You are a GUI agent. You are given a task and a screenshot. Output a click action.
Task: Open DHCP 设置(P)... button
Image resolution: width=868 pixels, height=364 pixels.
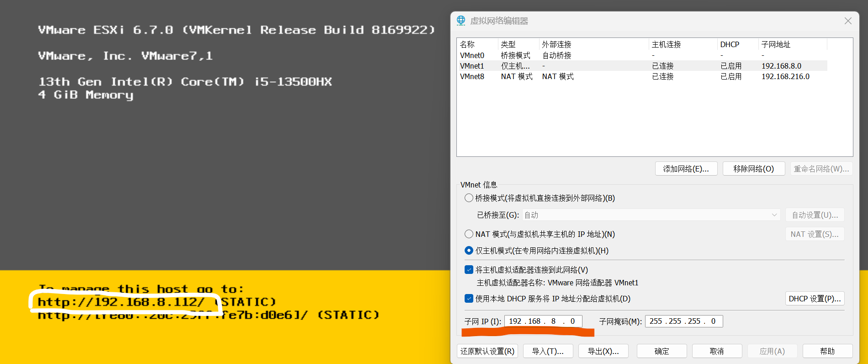point(815,299)
